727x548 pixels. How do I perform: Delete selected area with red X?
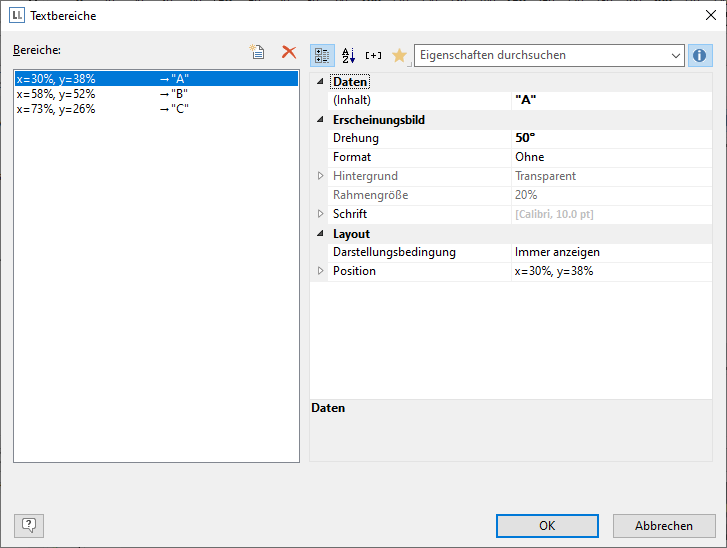click(289, 52)
